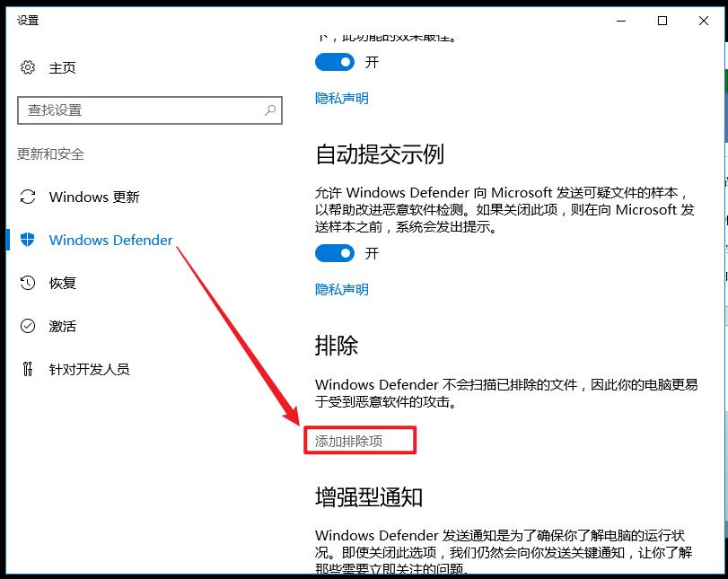
Task: Click the Recovery clock icon
Action: tap(28, 283)
